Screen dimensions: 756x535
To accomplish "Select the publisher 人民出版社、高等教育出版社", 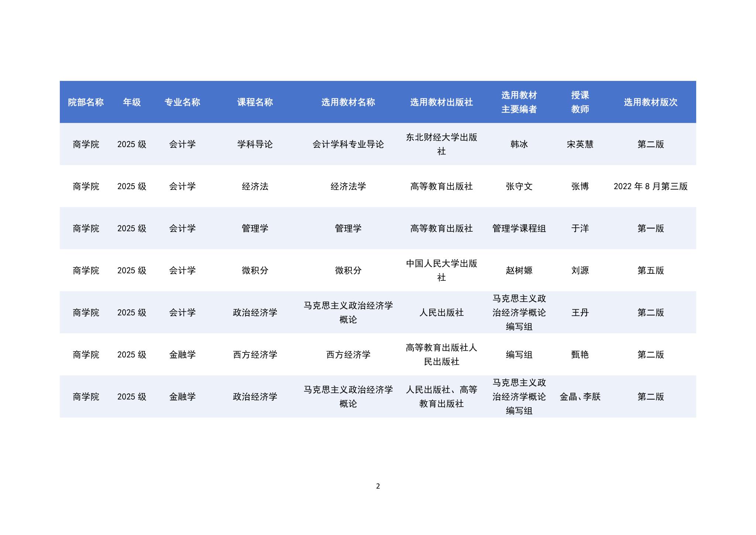I will [x=441, y=397].
